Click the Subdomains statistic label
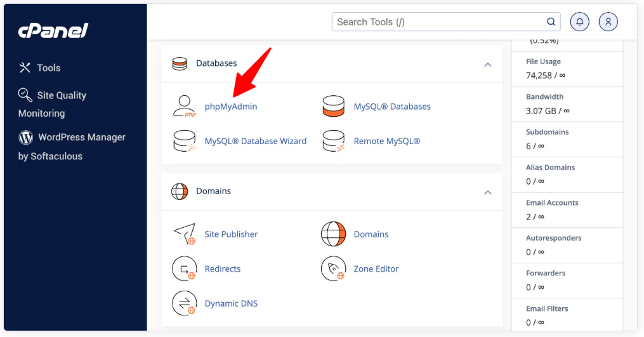The width and height of the screenshot is (644, 337). 547,132
